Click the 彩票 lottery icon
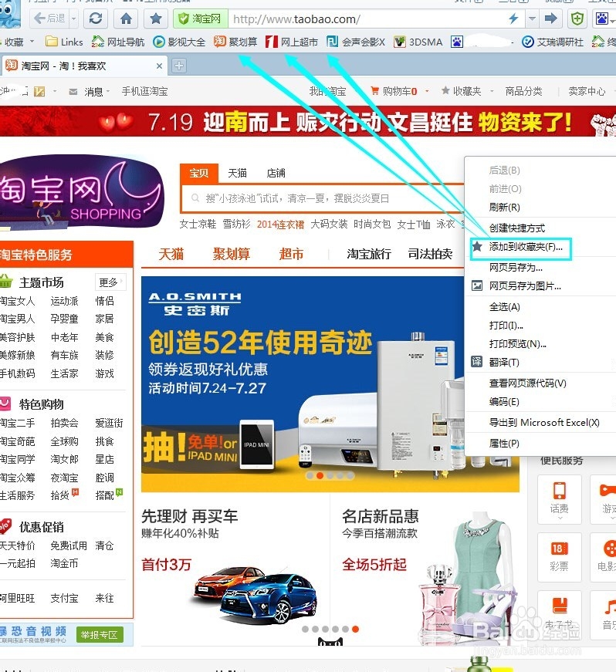 [560, 557]
